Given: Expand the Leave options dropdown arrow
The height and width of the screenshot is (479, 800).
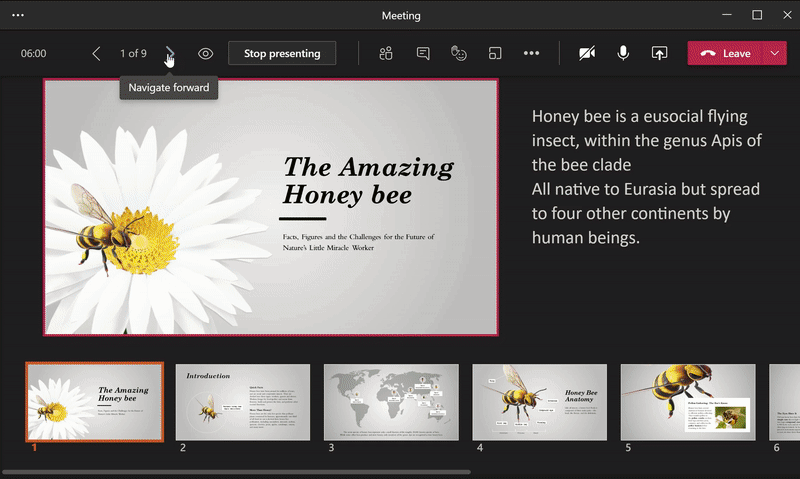Looking at the screenshot, I should point(775,53).
